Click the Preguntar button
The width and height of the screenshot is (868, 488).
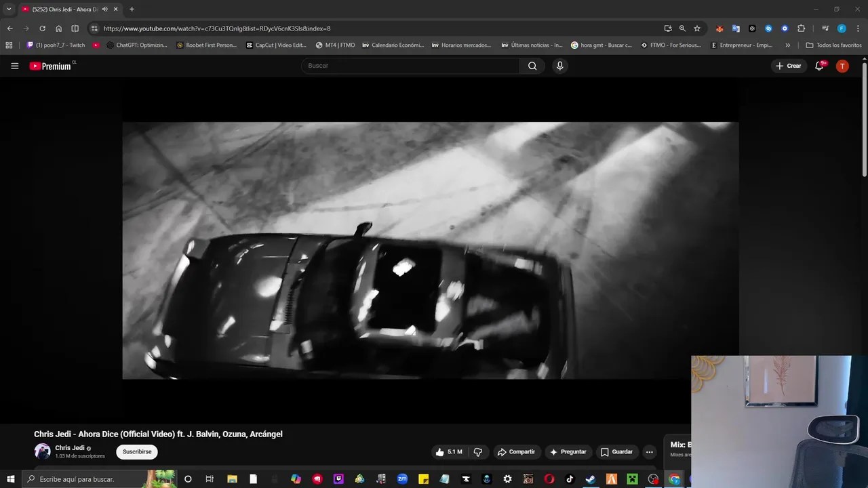click(568, 452)
